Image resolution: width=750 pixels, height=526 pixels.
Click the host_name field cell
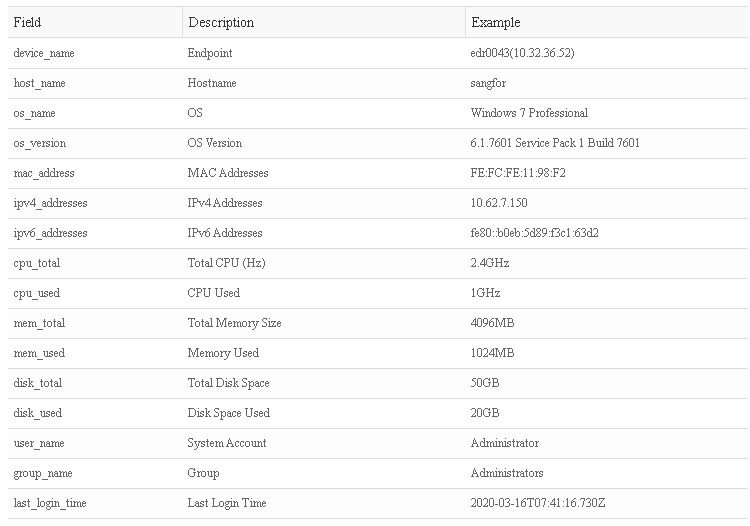point(40,83)
